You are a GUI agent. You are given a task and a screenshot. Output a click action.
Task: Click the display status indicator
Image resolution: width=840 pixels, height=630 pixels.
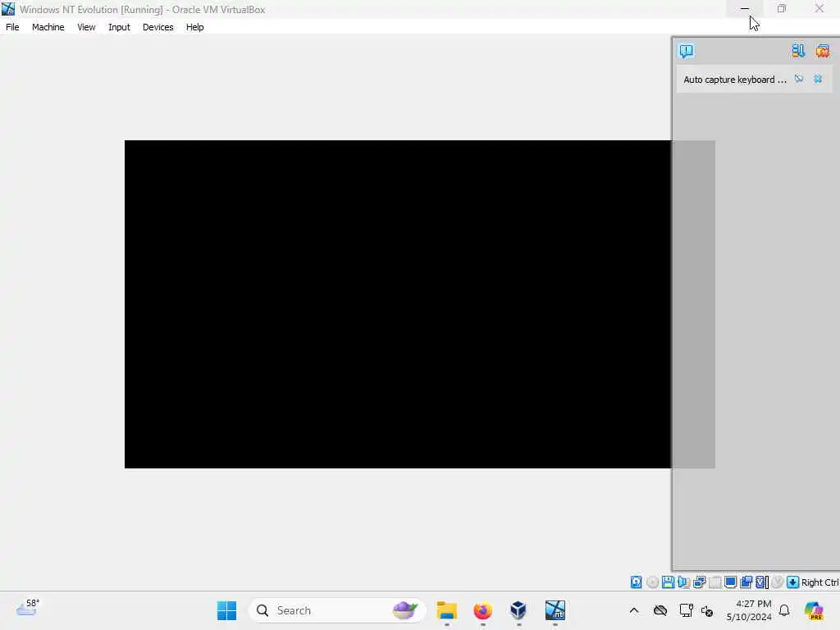[x=730, y=582]
